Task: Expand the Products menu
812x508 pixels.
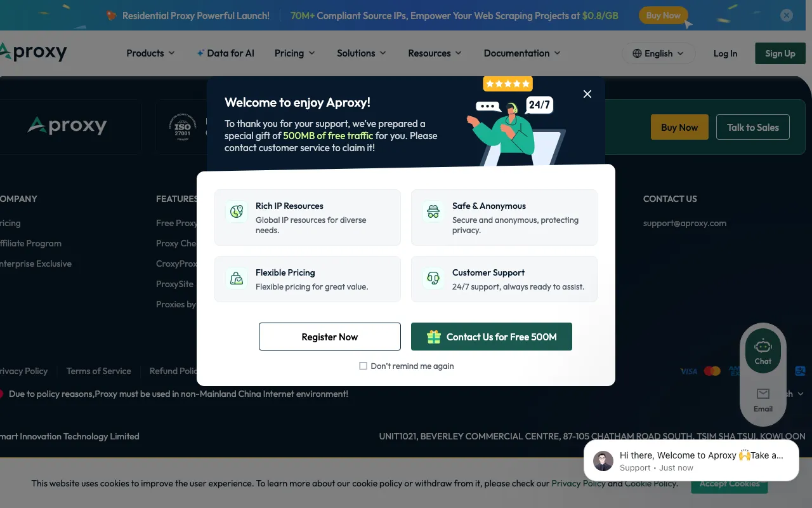Action: point(150,53)
